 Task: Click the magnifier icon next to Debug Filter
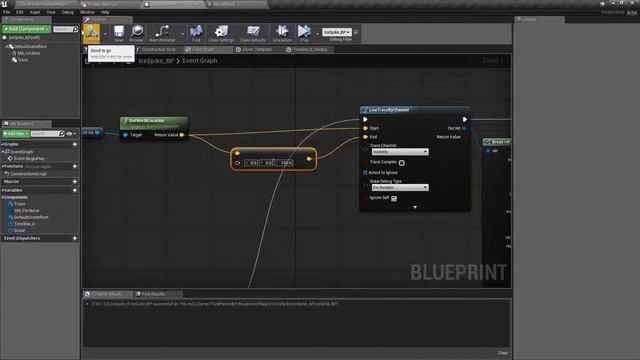[x=356, y=32]
